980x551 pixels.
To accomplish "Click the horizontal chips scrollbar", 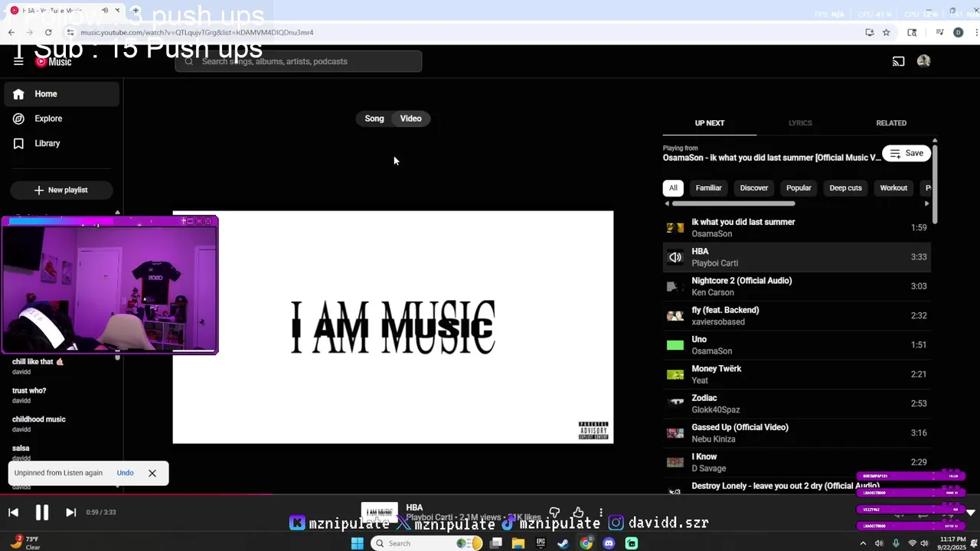I will pyautogui.click(x=733, y=204).
